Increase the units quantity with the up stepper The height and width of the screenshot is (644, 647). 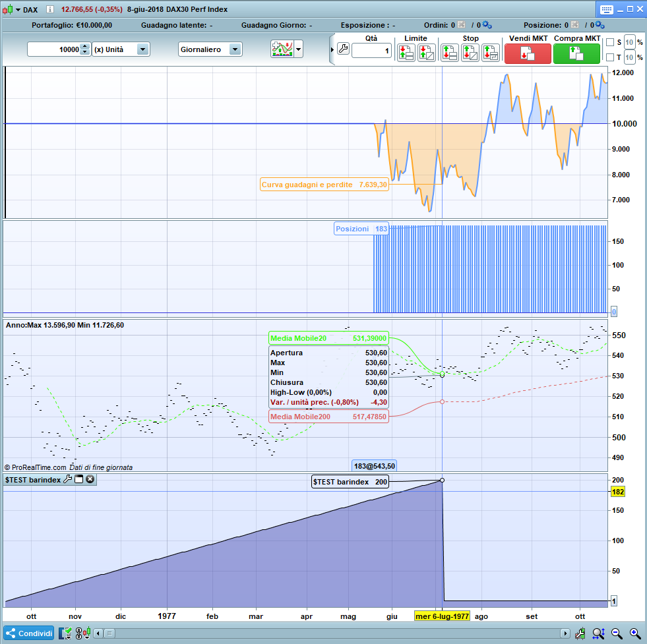click(x=84, y=46)
